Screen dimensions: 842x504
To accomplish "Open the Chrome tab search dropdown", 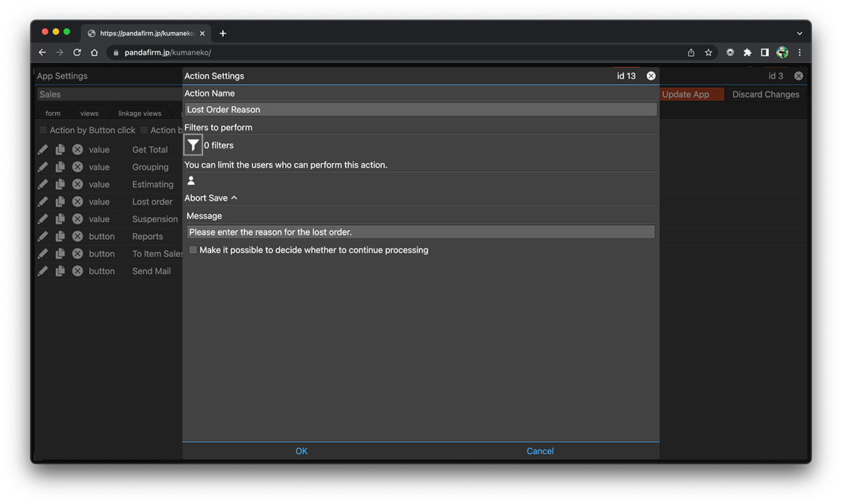I will 799,33.
